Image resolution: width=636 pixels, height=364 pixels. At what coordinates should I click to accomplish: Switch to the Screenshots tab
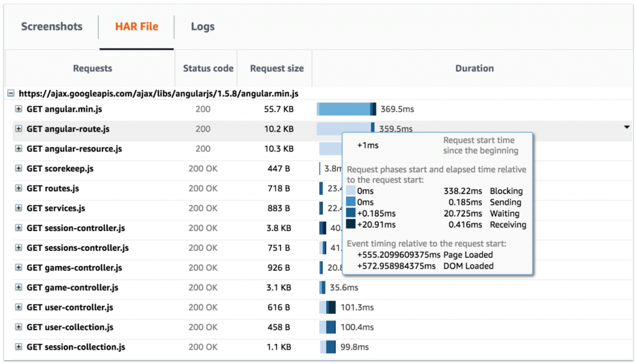pos(52,27)
